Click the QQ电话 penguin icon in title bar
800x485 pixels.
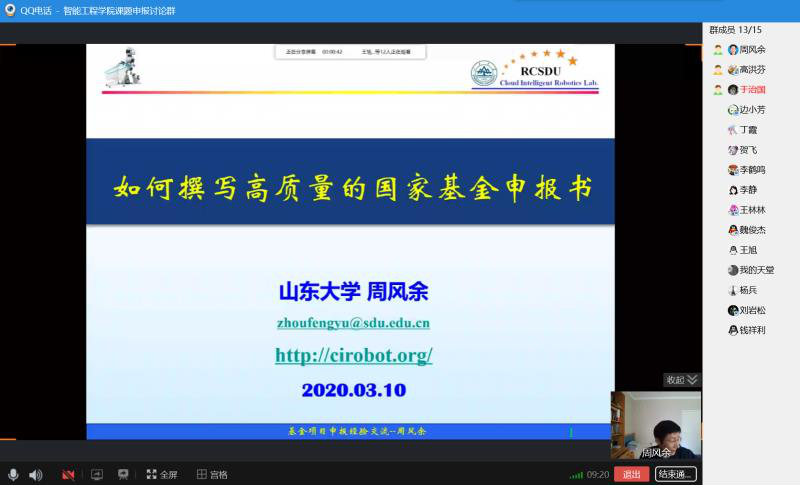tap(10, 10)
